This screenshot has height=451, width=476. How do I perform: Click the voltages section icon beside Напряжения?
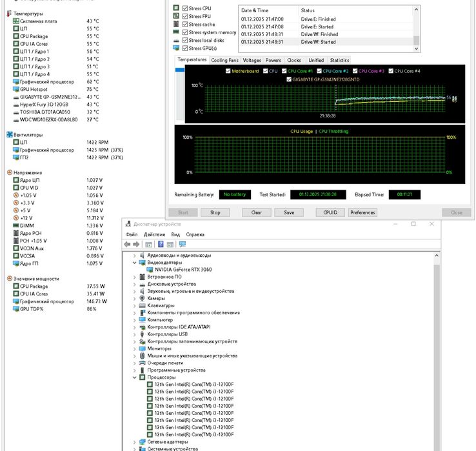(x=10, y=172)
